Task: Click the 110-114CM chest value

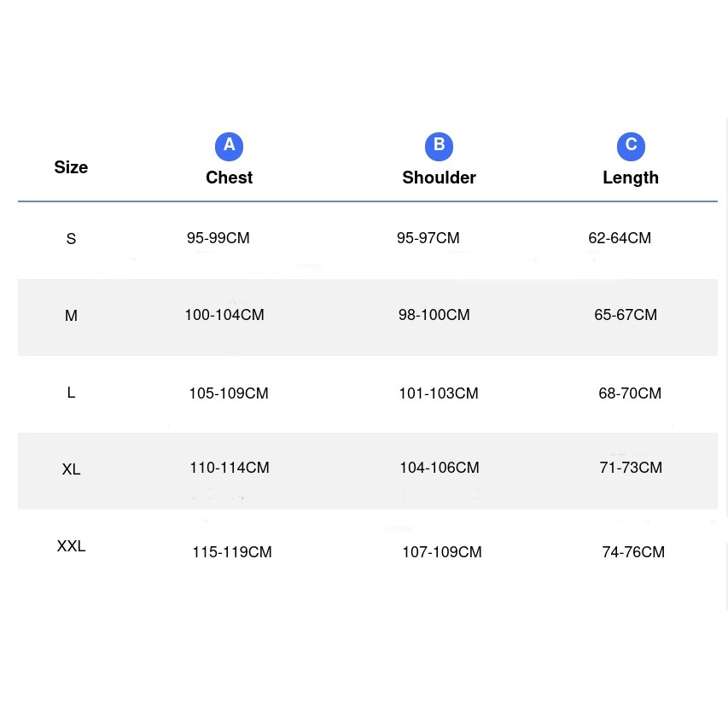Action: (230, 468)
